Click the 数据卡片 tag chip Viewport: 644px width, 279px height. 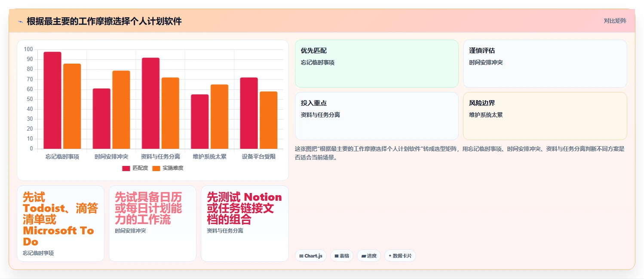[400, 256]
